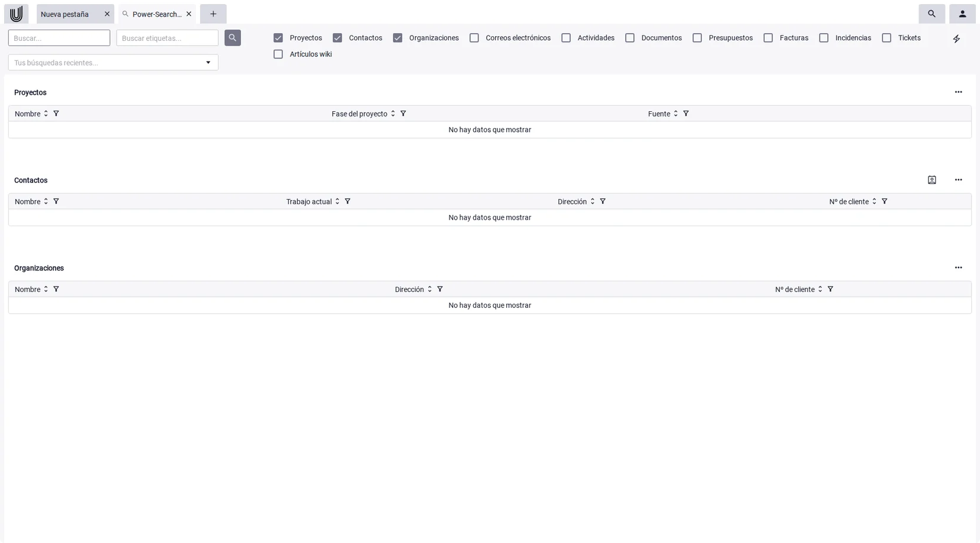
Task: Focus the Buscar search field
Action: (x=59, y=38)
